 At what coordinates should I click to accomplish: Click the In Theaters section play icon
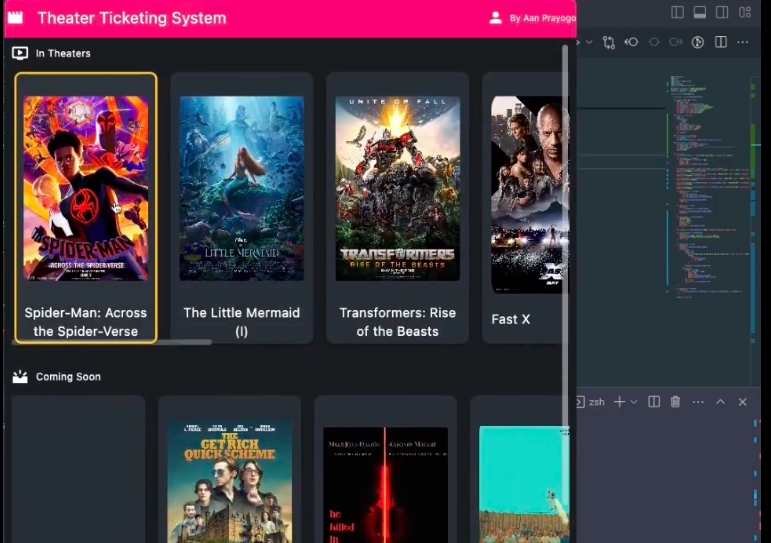coord(20,53)
